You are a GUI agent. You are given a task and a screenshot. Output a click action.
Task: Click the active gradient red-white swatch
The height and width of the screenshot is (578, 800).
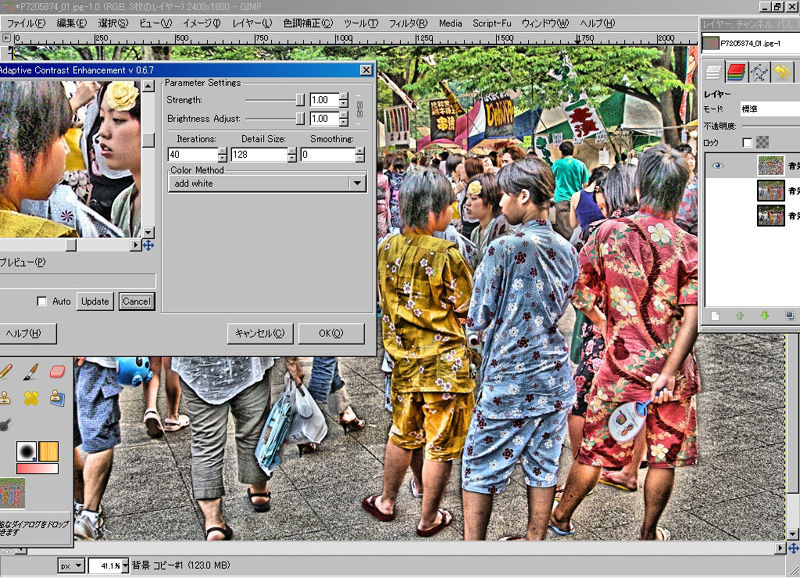[37, 468]
